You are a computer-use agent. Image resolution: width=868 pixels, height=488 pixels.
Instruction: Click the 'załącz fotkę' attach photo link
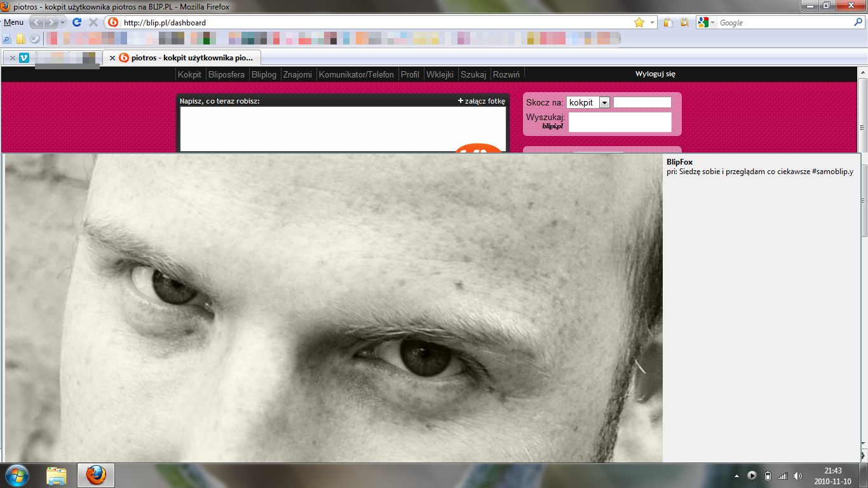tap(482, 101)
